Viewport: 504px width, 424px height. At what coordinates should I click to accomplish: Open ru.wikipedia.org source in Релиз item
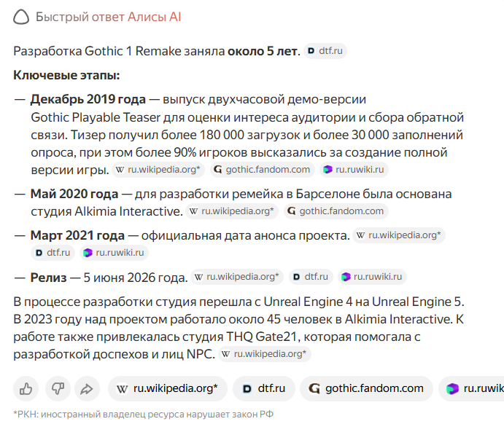237,277
